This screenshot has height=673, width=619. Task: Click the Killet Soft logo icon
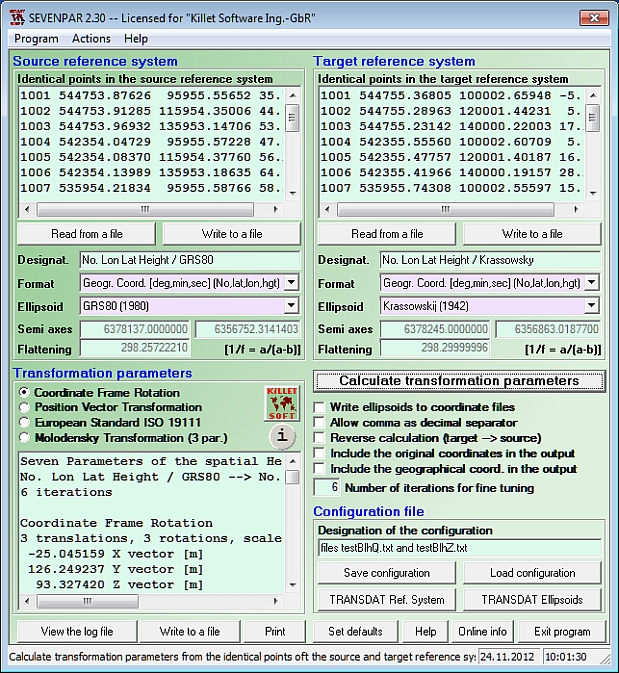(x=282, y=403)
